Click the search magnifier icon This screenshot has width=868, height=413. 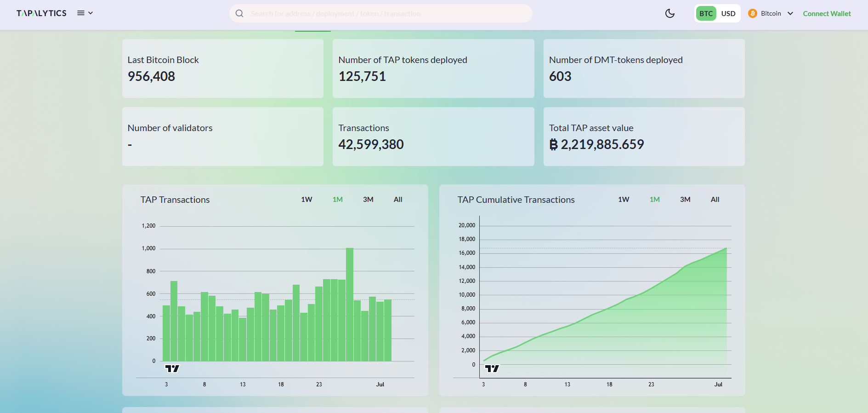pyautogui.click(x=239, y=13)
